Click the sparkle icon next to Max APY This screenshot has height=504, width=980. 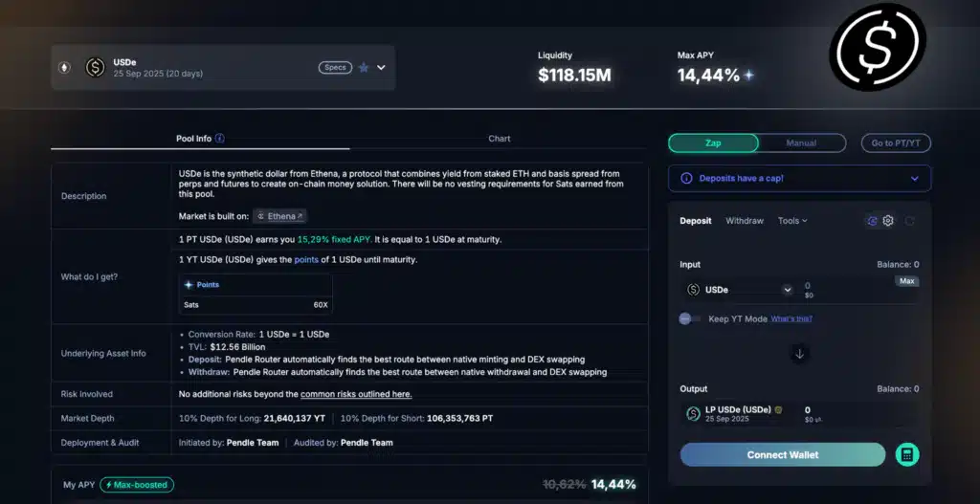[x=748, y=76]
